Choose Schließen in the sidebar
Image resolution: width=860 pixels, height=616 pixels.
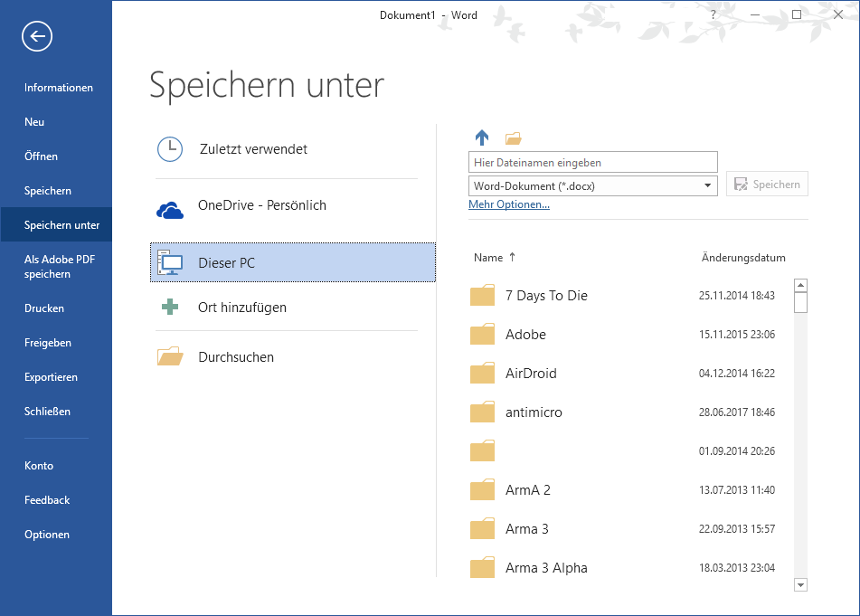(x=47, y=412)
